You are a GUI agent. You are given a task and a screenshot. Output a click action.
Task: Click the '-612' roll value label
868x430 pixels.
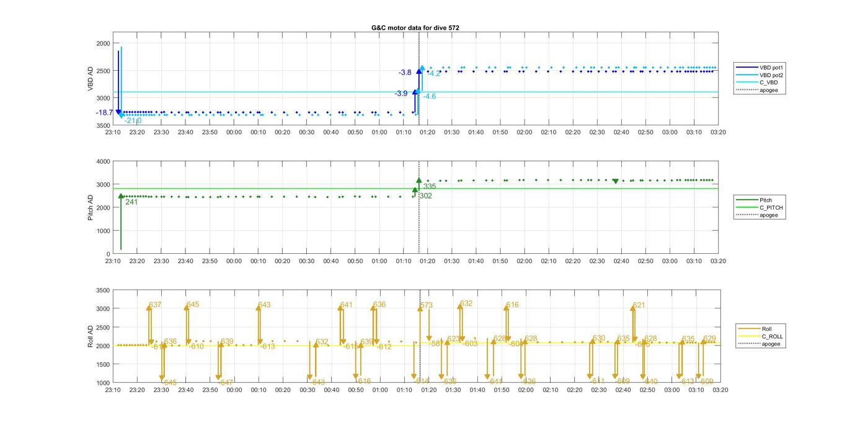384,347
